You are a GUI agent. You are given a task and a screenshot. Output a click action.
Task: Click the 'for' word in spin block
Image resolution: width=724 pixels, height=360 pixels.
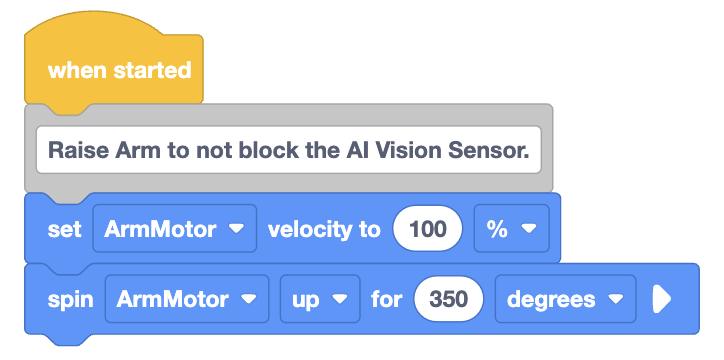click(387, 299)
